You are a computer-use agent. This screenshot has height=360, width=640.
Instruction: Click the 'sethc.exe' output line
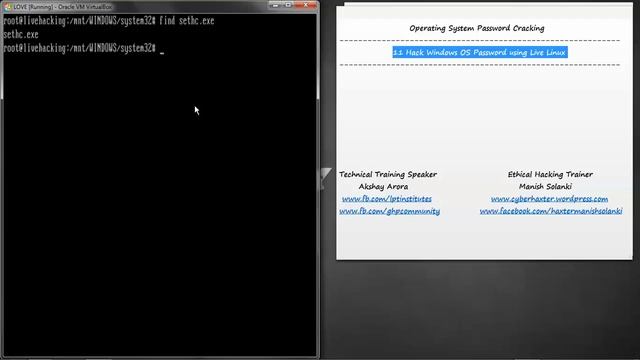point(21,35)
